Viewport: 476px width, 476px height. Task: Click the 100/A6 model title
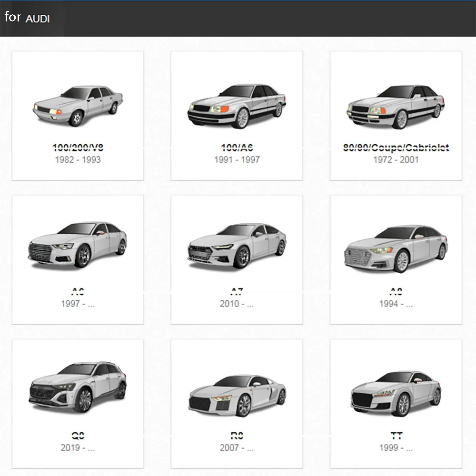click(x=237, y=148)
